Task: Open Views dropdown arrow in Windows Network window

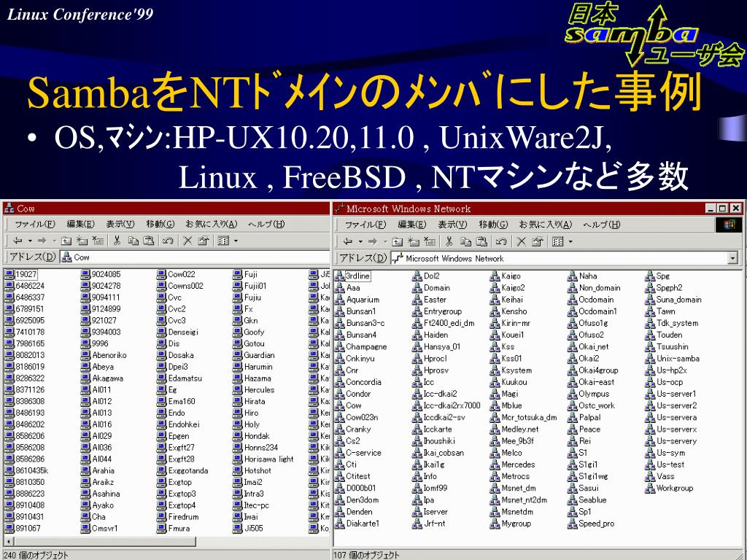Action: tap(570, 241)
